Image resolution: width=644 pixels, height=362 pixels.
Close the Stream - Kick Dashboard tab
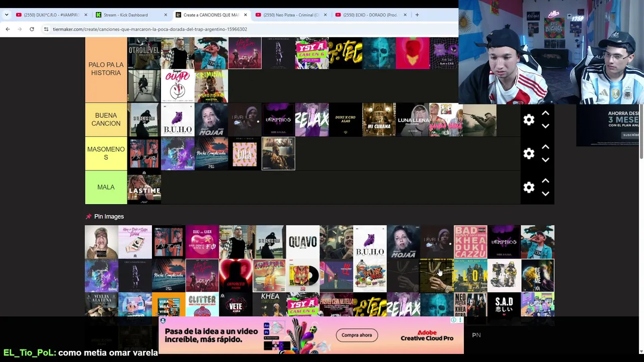[166, 15]
